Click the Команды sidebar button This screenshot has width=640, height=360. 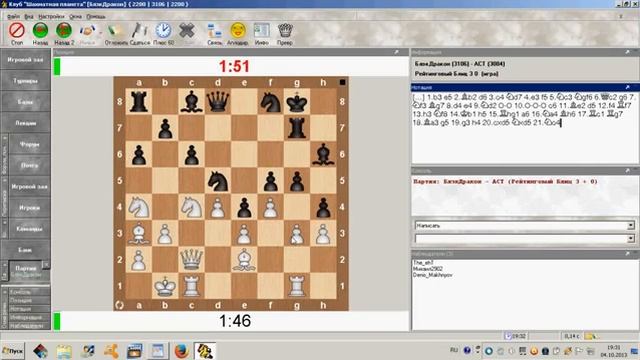click(29, 229)
